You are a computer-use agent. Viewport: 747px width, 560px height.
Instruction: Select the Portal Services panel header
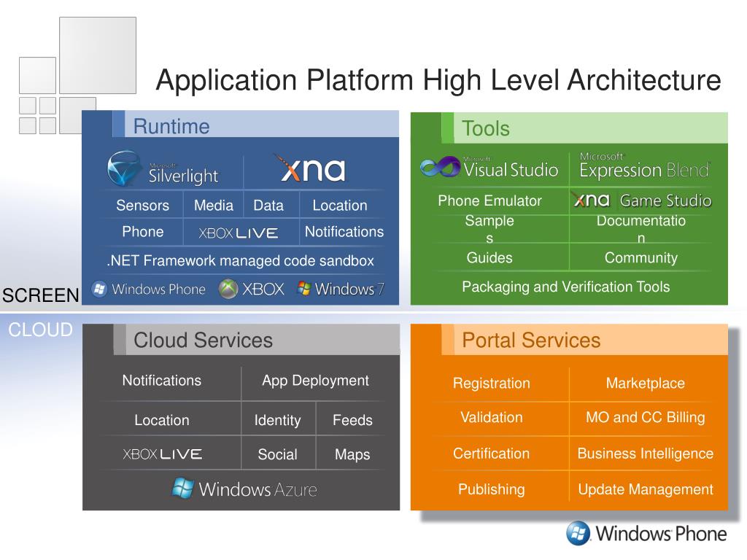point(569,340)
